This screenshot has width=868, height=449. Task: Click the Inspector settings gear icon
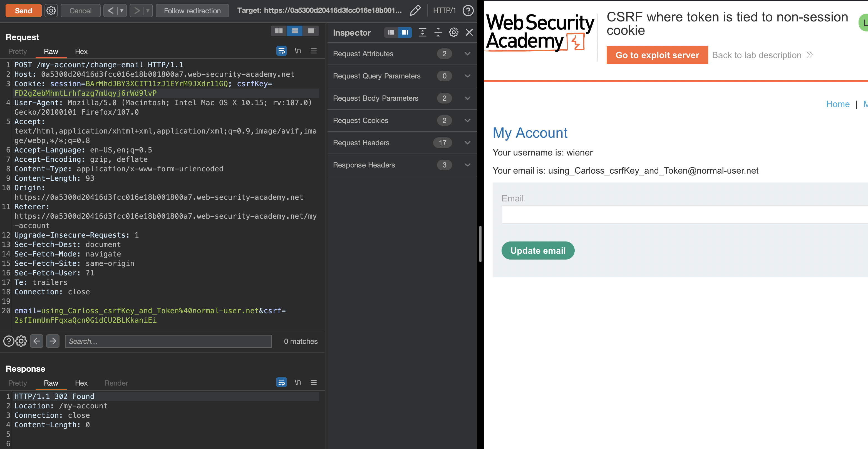pyautogui.click(x=453, y=32)
